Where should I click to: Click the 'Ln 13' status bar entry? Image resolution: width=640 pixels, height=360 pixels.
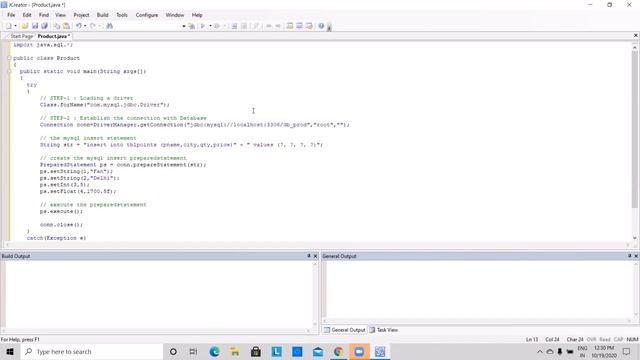tap(532, 340)
